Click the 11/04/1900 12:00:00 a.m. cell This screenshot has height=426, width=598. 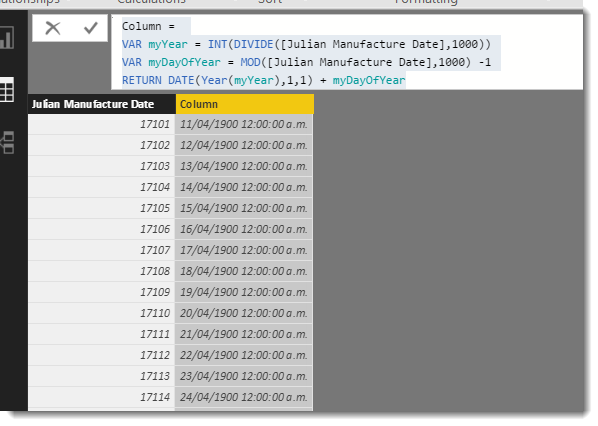tap(244, 124)
